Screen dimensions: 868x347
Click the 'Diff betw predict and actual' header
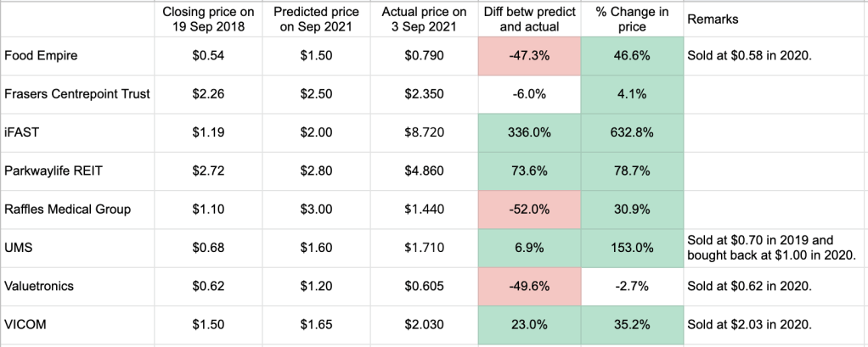pyautogui.click(x=528, y=19)
